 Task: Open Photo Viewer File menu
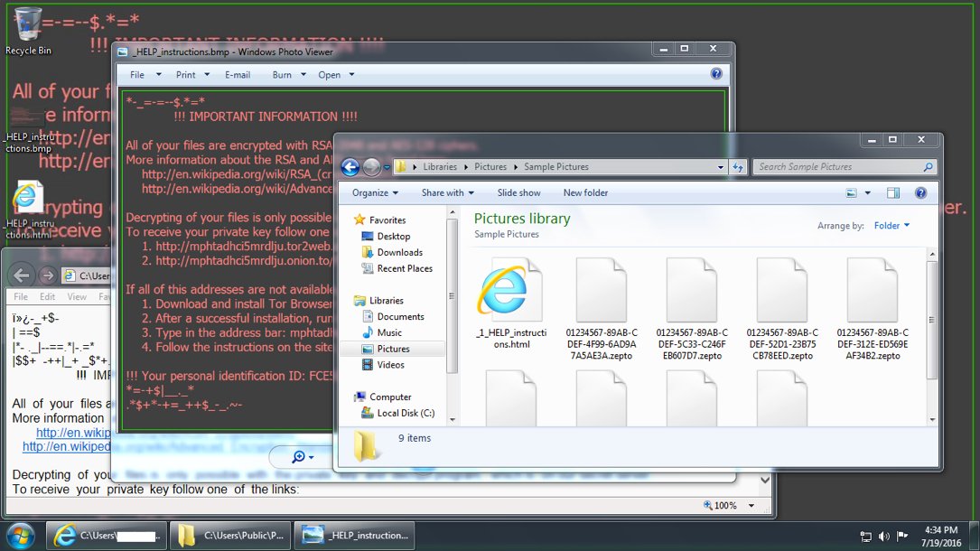pyautogui.click(x=145, y=75)
